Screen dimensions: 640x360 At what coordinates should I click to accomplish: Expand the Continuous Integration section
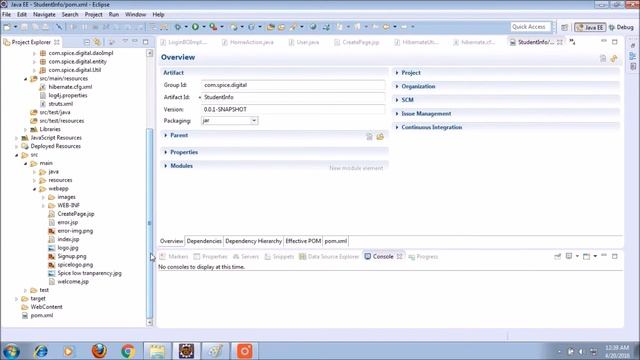(397, 127)
